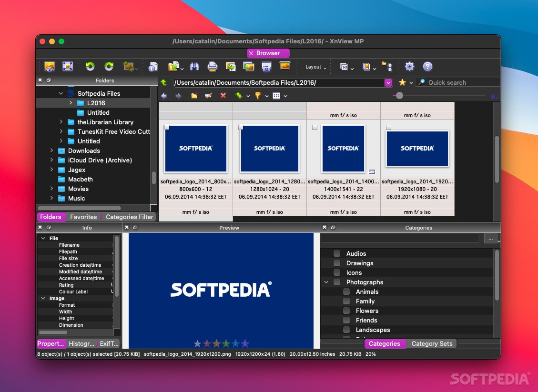The width and height of the screenshot is (538, 392).
Task: Click the filter funnel icon
Action: coord(257,96)
